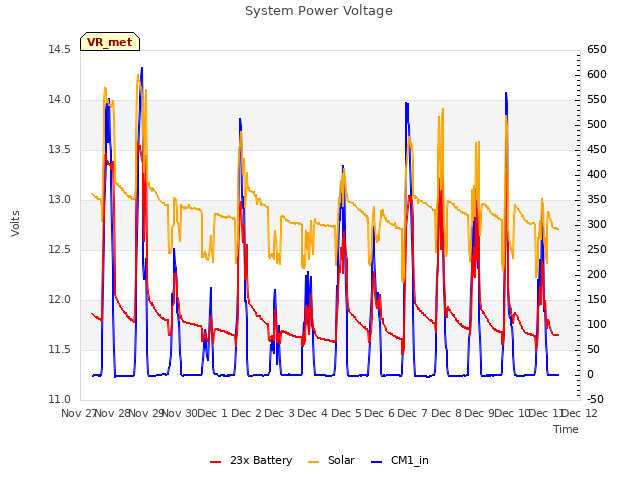The image size is (640, 480).
Task: Click the 12.0 left axis tick label
Action: click(59, 300)
